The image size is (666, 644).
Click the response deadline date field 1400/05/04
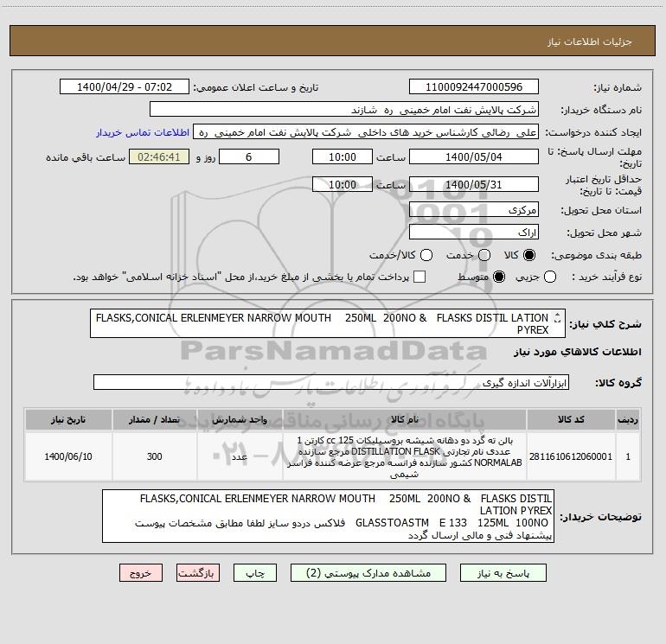473,156
